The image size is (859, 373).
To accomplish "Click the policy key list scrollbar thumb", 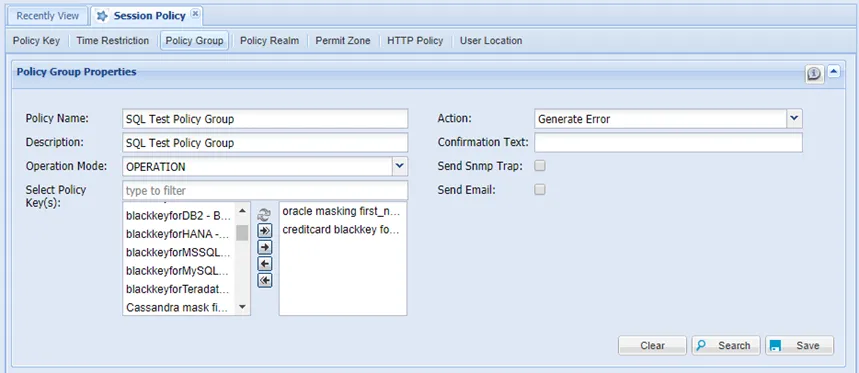I will [x=243, y=233].
